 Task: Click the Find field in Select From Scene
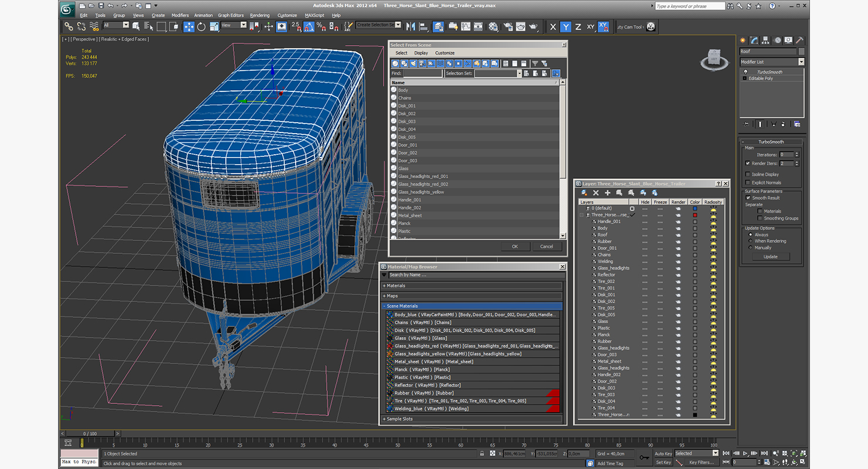click(423, 73)
